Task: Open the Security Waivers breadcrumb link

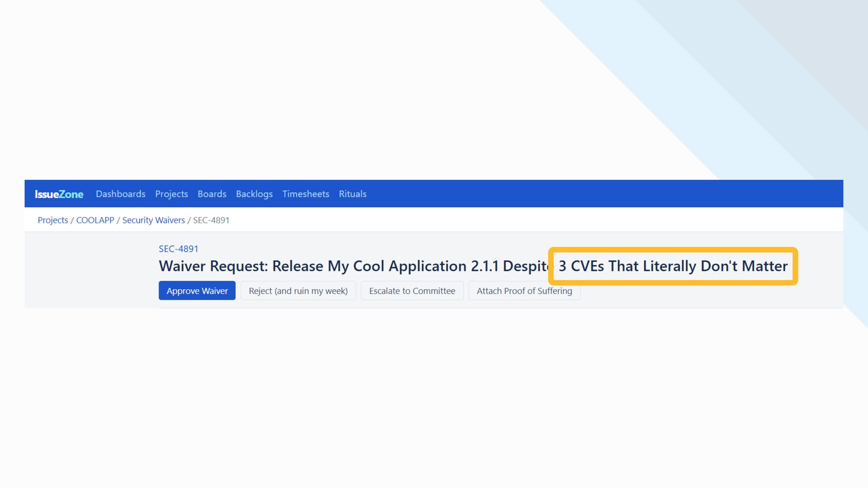Action: pos(153,220)
